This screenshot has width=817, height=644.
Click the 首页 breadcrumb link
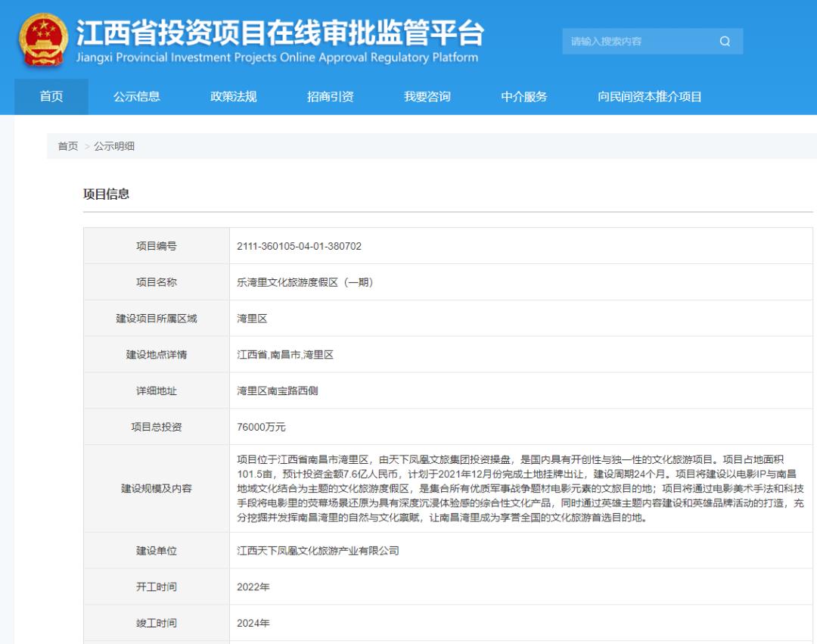[x=68, y=146]
